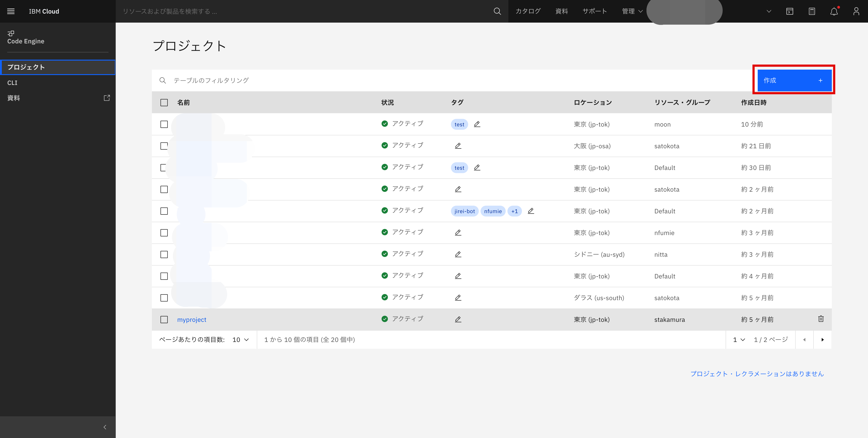Open 資料 via its external link icon
The height and width of the screenshot is (438, 868).
click(106, 98)
